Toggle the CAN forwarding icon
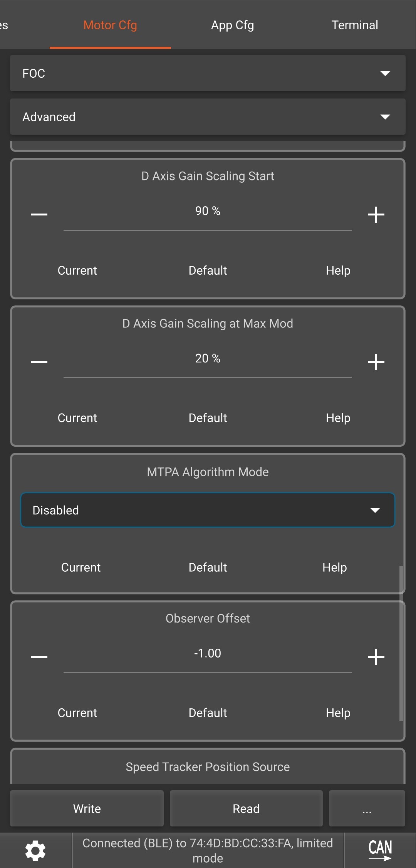 coord(380,850)
